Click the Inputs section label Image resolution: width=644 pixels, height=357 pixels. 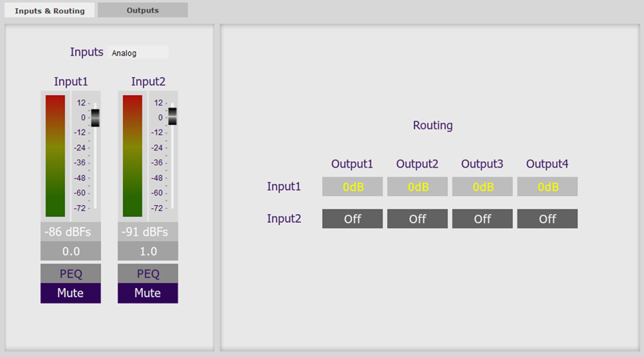tap(87, 52)
